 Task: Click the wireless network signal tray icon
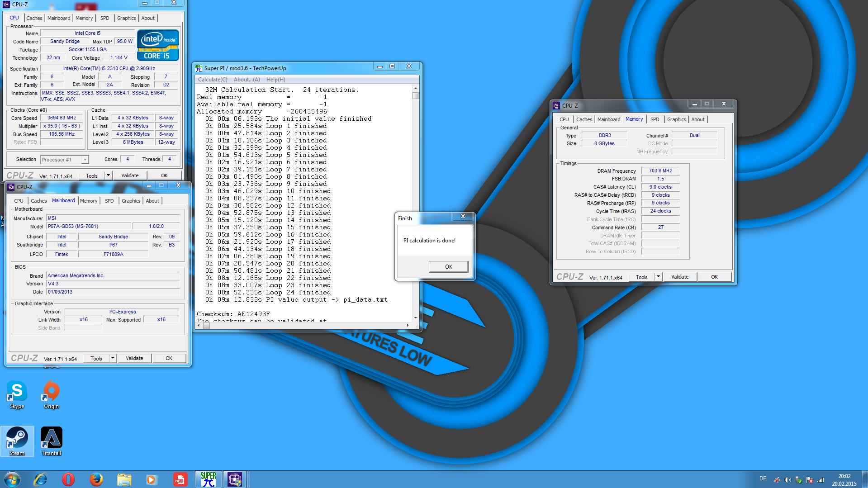click(x=821, y=480)
